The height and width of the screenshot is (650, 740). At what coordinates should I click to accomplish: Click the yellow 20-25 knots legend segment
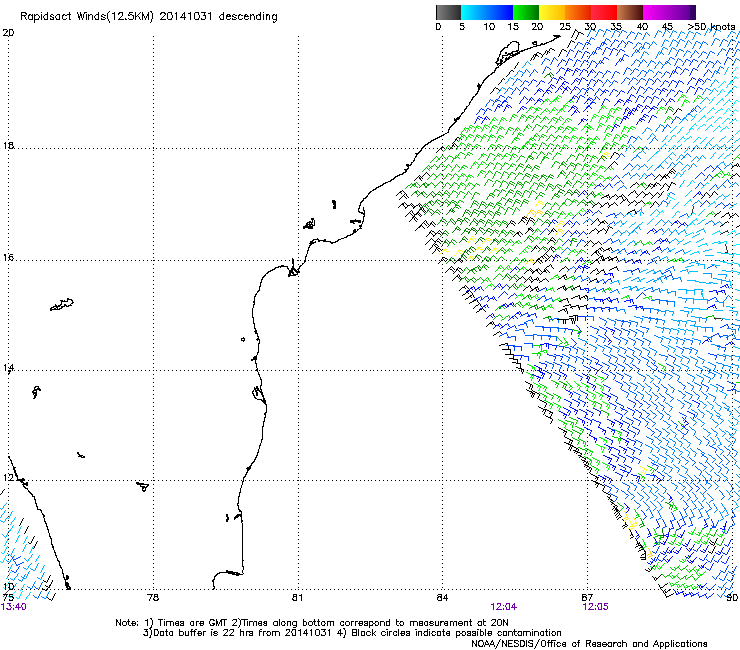click(x=552, y=12)
